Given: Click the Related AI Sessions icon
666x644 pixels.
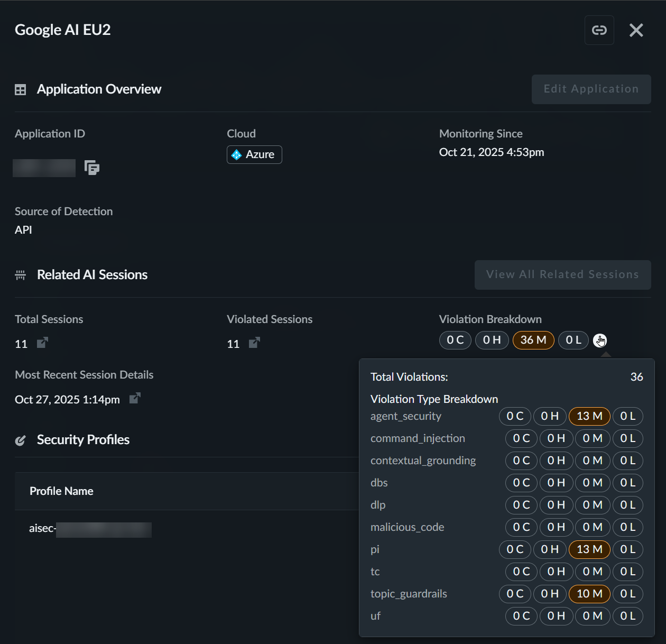Looking at the screenshot, I should (x=21, y=275).
